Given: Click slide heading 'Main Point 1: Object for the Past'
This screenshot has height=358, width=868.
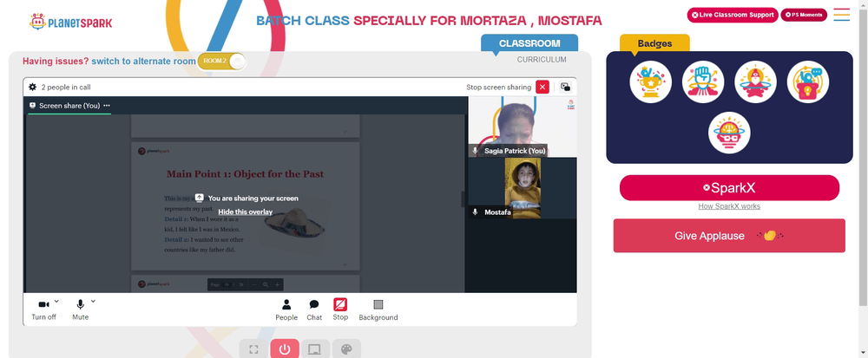Looking at the screenshot, I should click(246, 174).
